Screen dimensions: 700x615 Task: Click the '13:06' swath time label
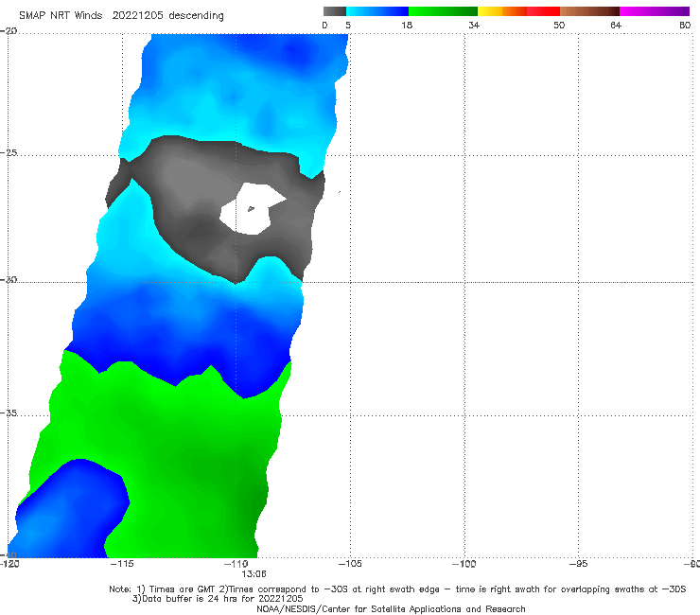[254, 573]
